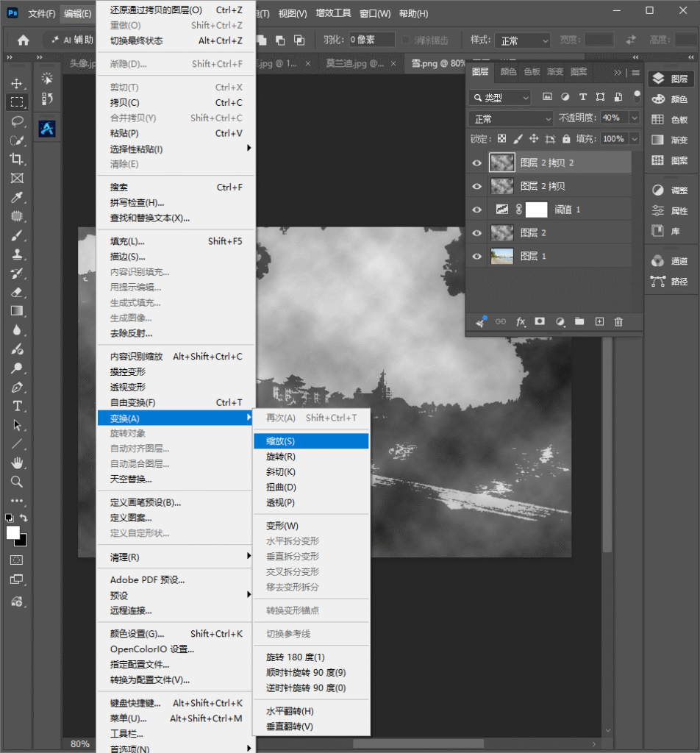The height and width of the screenshot is (753, 700).
Task: Open the 通道 channels panel
Action: [x=671, y=261]
